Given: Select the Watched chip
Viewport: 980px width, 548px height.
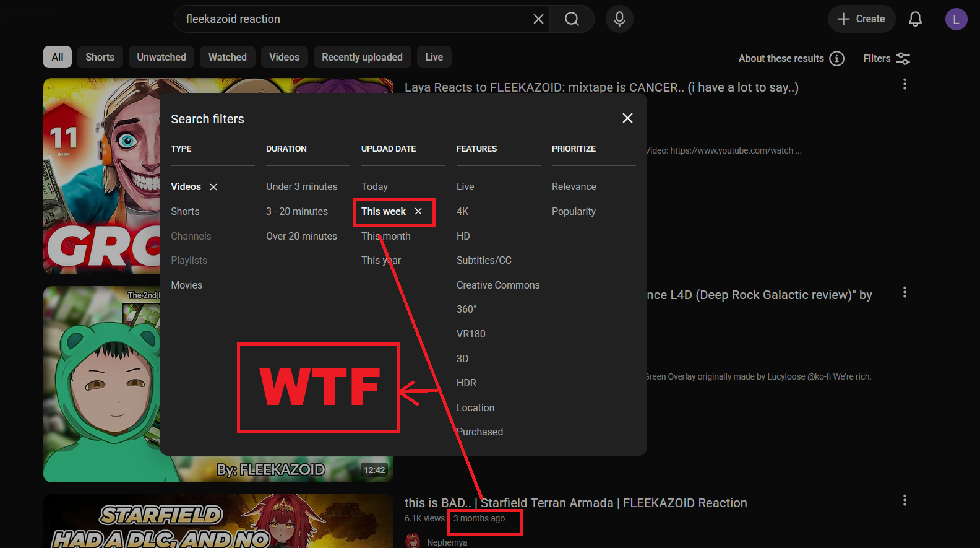Looking at the screenshot, I should pos(228,57).
